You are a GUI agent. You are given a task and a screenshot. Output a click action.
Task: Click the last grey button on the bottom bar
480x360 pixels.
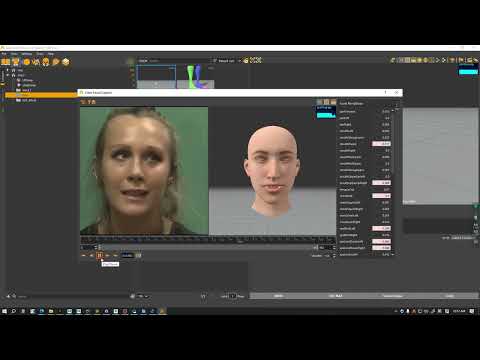[x=450, y=296]
